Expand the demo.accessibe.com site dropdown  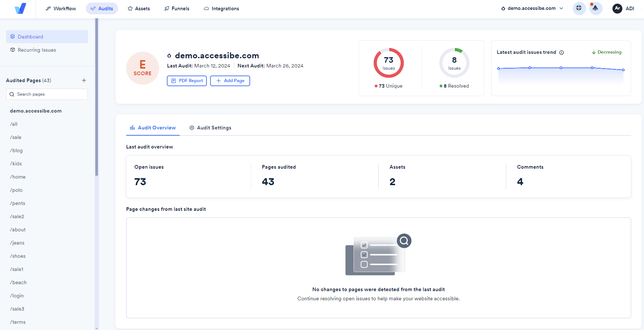point(532,8)
